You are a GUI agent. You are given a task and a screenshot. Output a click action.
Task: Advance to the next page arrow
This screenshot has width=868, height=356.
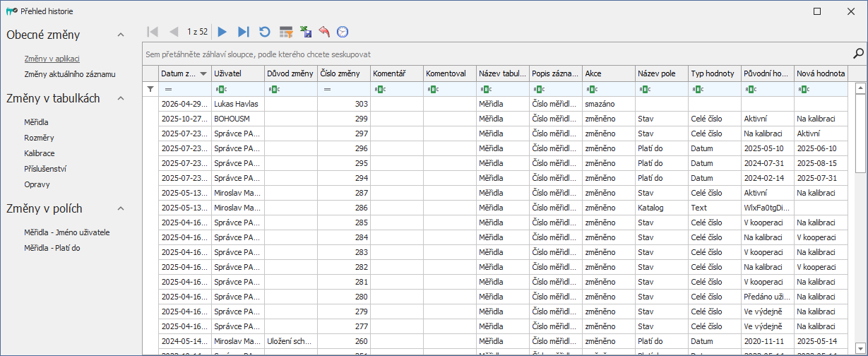(x=222, y=32)
